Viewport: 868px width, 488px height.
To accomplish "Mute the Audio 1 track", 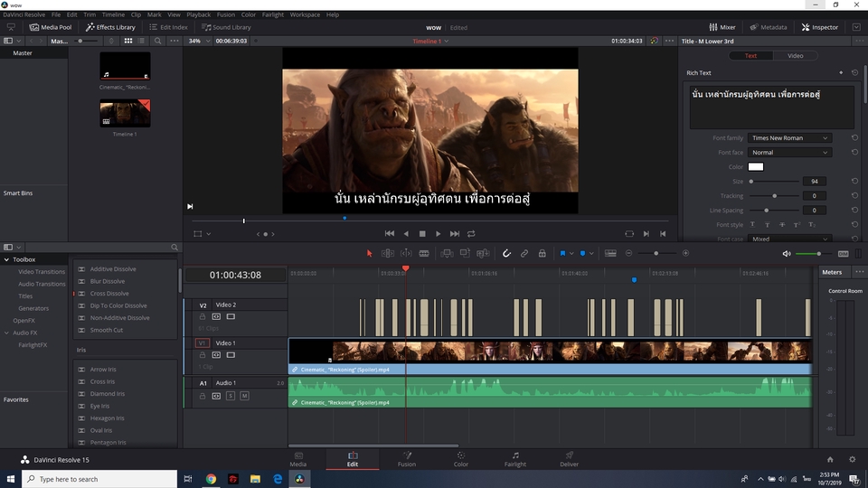I will [x=244, y=396].
